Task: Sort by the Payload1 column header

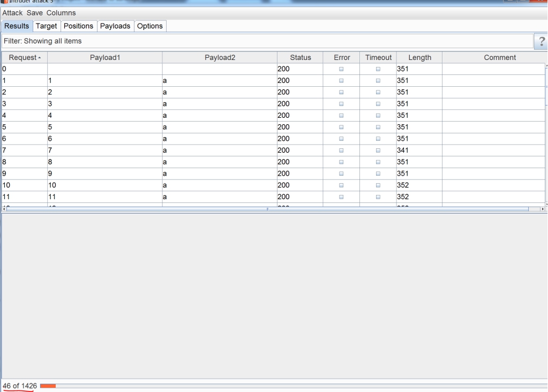Action: point(105,57)
